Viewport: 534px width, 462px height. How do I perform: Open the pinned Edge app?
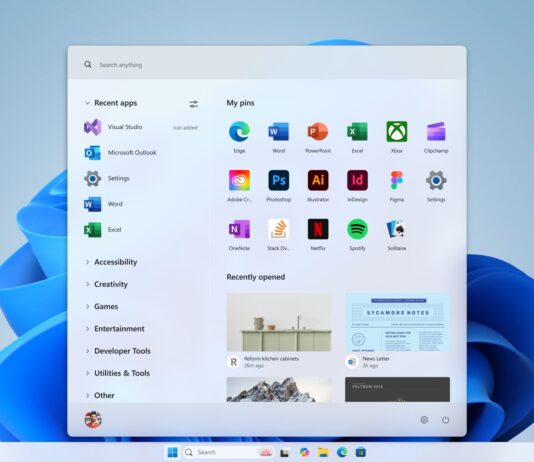(x=239, y=132)
